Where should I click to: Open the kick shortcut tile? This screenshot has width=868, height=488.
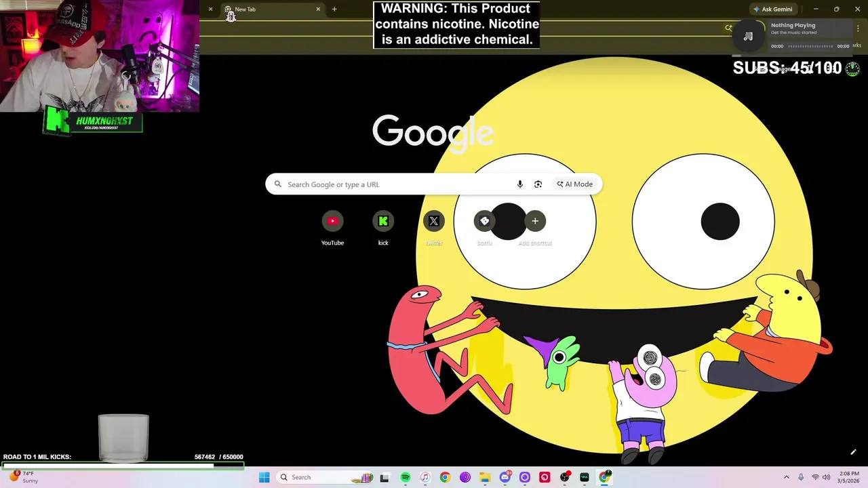pos(383,228)
